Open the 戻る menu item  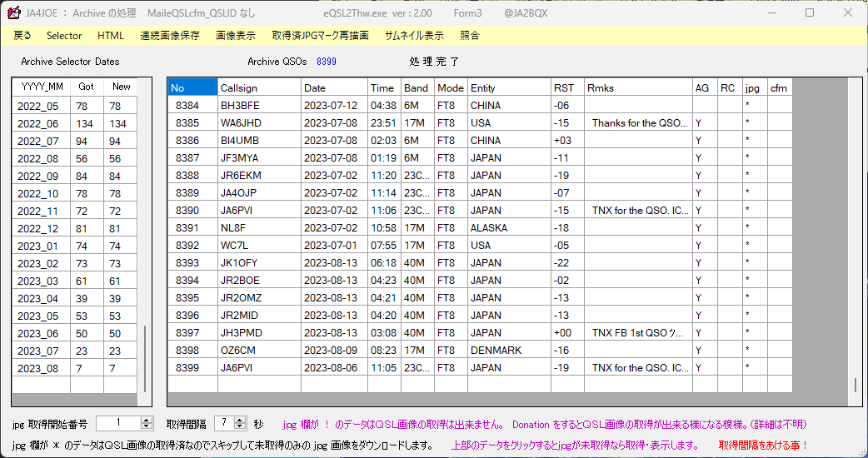(x=22, y=36)
